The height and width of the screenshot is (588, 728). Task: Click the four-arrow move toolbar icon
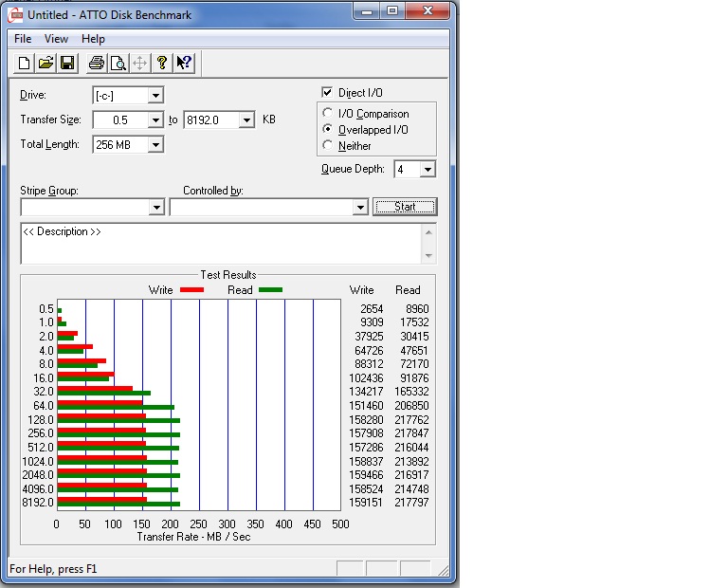pyautogui.click(x=139, y=64)
